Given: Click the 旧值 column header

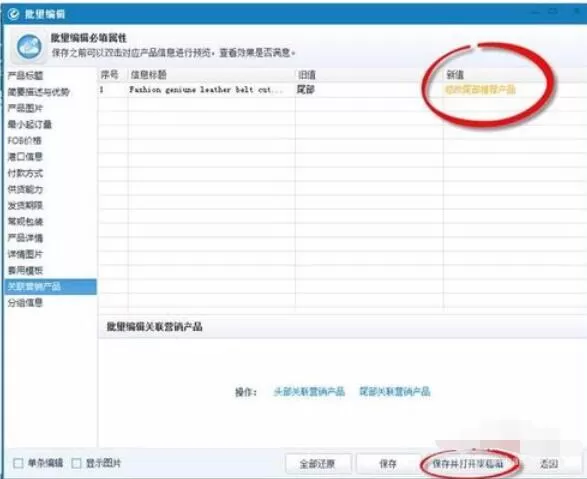Looking at the screenshot, I should click(x=307, y=75).
